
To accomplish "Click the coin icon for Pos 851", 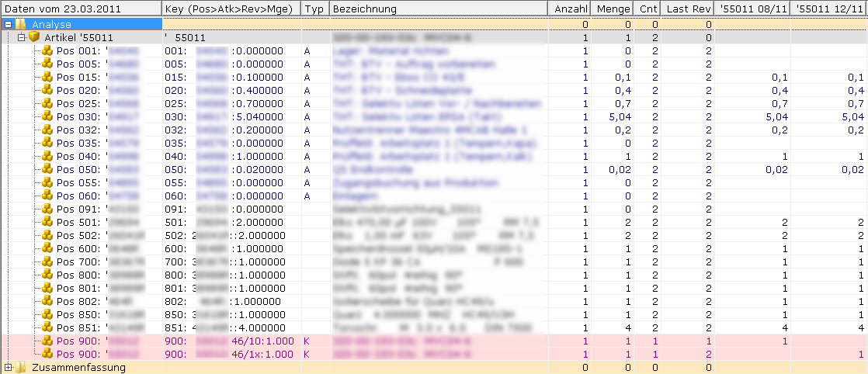I will point(47,327).
